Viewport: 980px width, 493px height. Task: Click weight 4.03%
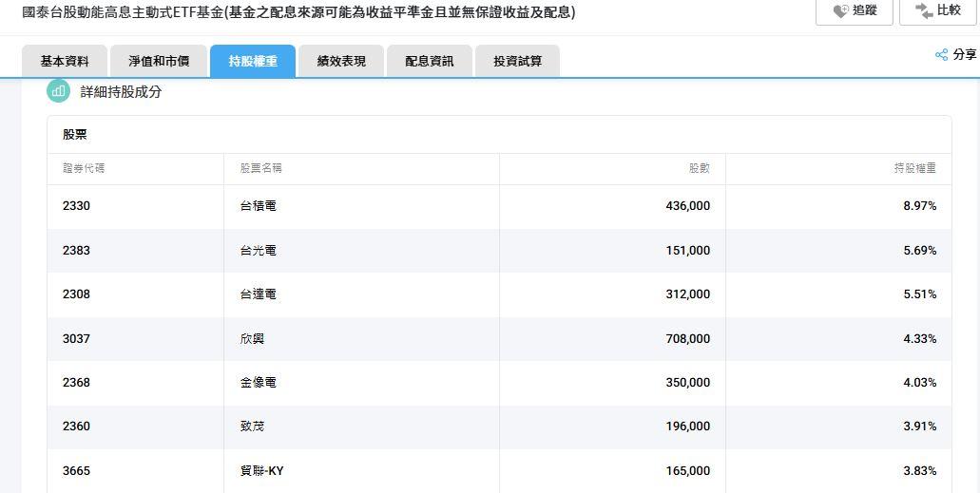pyautogui.click(x=920, y=383)
